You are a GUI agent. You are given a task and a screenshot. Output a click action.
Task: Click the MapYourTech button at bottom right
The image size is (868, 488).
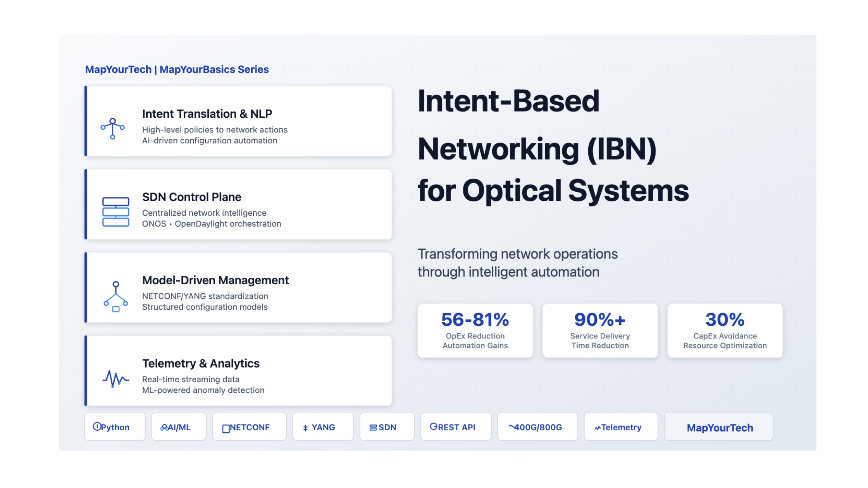tap(719, 427)
